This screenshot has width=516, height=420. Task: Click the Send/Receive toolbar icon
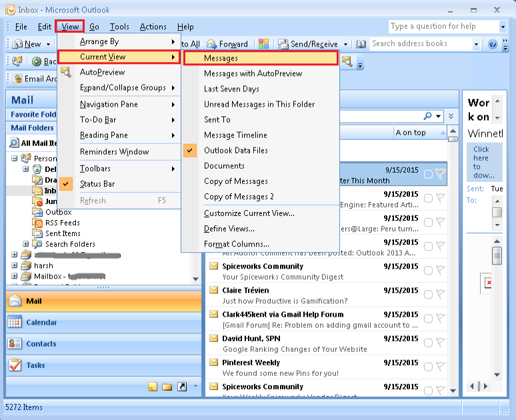(283, 44)
